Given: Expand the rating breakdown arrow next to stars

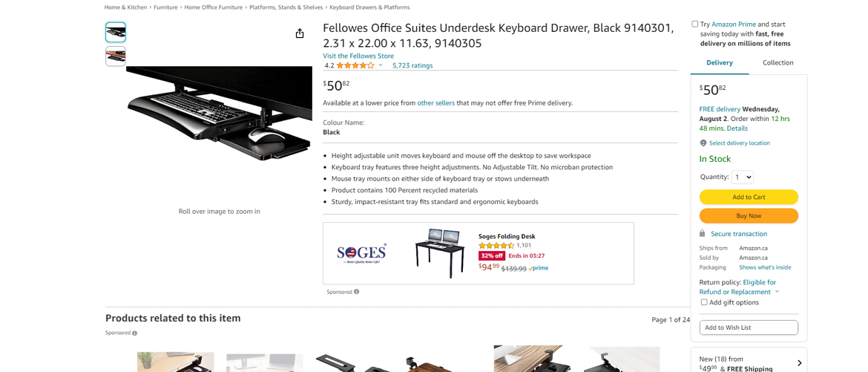Looking at the screenshot, I should (381, 65).
